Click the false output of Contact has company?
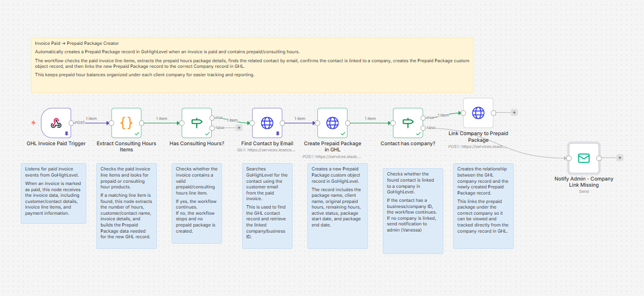644x296 pixels. pos(423,128)
